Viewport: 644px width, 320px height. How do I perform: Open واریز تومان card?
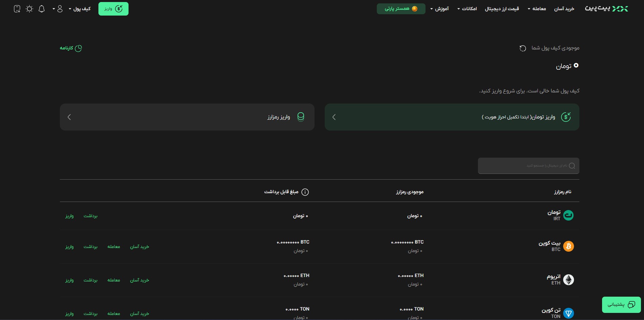click(x=452, y=117)
